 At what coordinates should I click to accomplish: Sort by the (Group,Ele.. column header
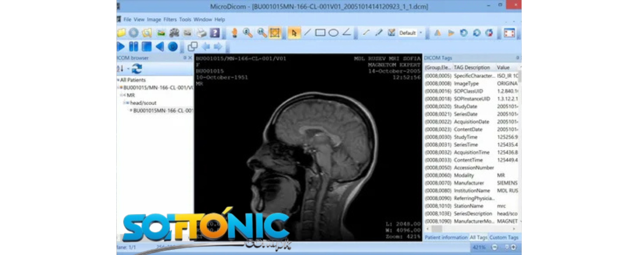point(438,67)
